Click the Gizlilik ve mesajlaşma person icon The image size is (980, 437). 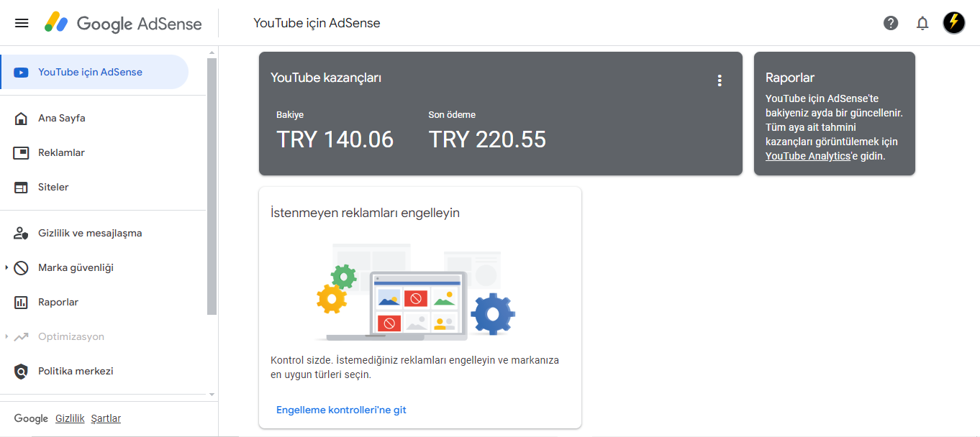point(22,233)
